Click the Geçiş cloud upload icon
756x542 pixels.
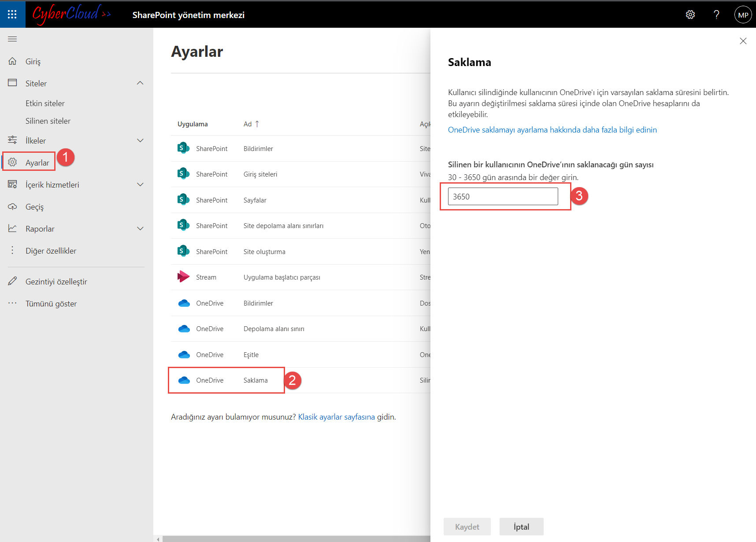(x=12, y=206)
